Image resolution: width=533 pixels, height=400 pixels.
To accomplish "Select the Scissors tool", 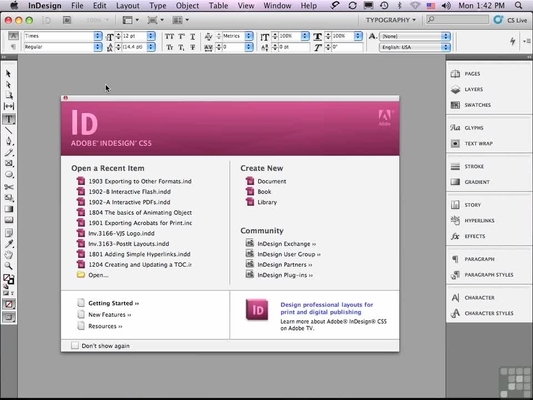I will click(x=8, y=187).
